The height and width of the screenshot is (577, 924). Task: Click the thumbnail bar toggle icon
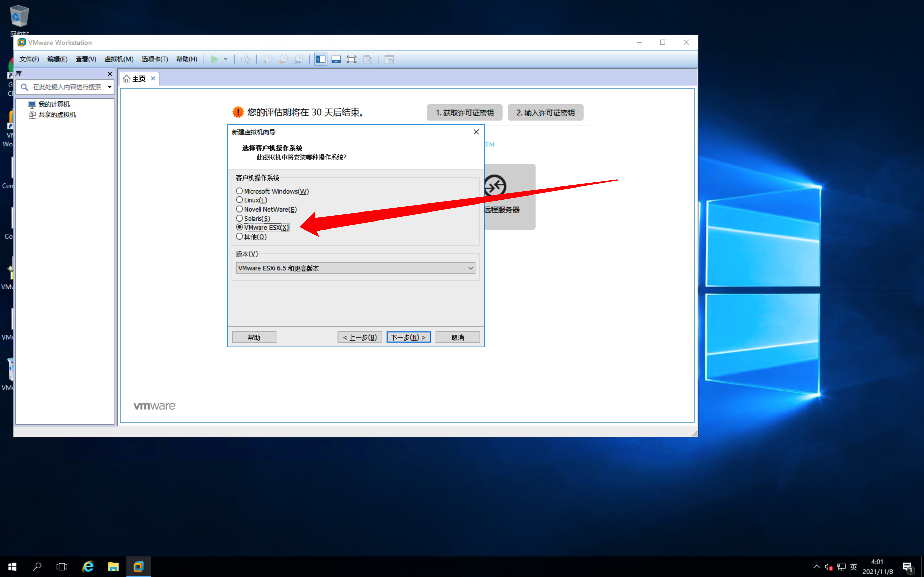pyautogui.click(x=336, y=59)
